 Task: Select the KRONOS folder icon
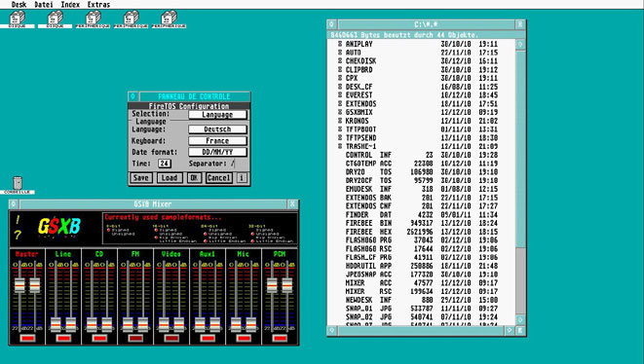(340, 121)
